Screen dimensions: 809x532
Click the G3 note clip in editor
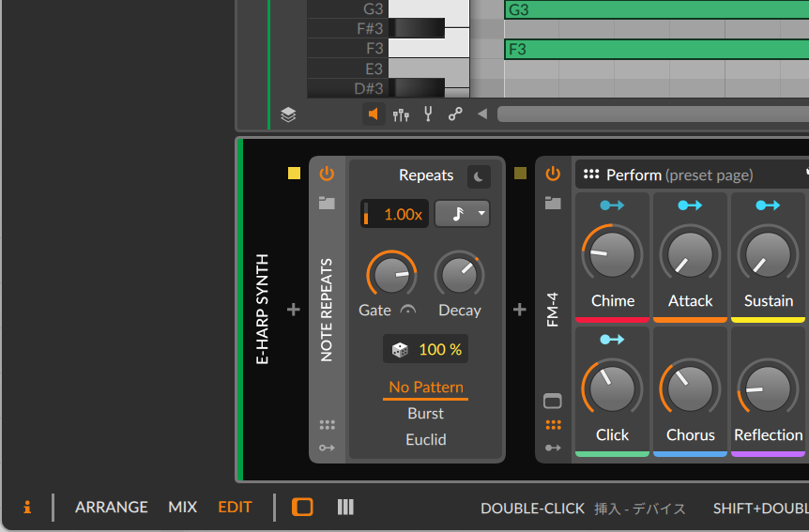point(656,9)
